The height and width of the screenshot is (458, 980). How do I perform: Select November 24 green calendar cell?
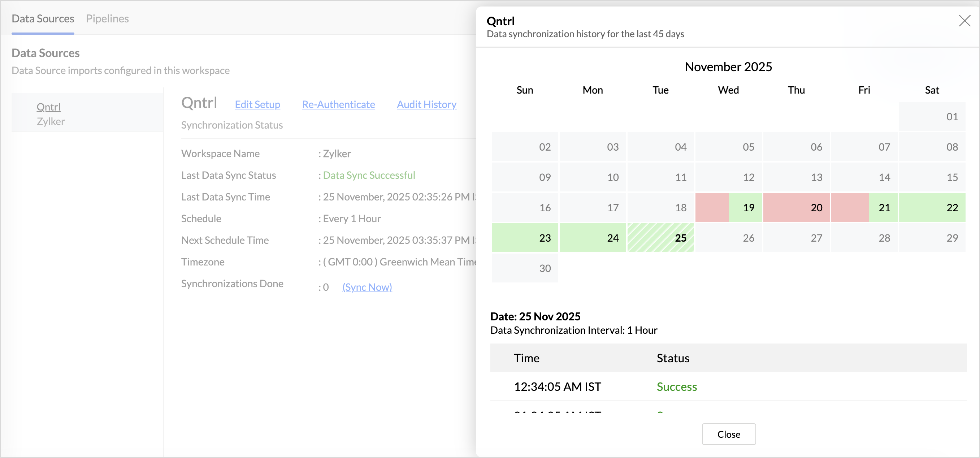point(592,238)
